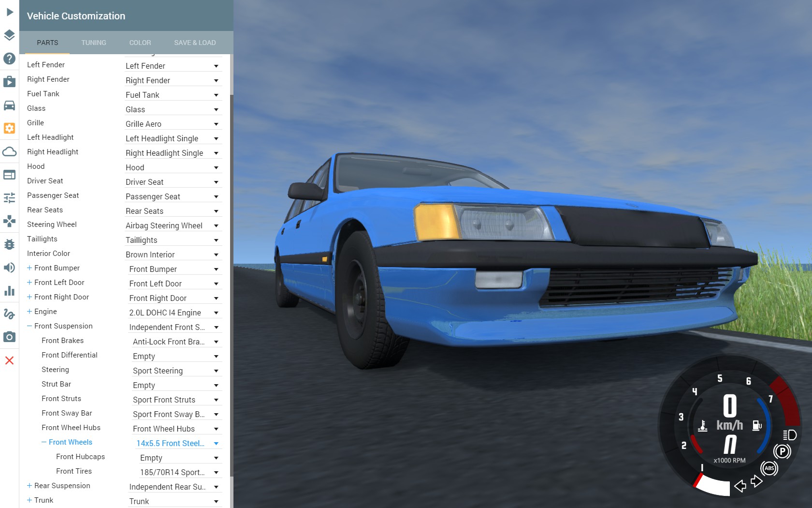Image resolution: width=812 pixels, height=508 pixels.
Task: Open the Empty dropdown beside Front Hubcaps
Action: coord(180,458)
